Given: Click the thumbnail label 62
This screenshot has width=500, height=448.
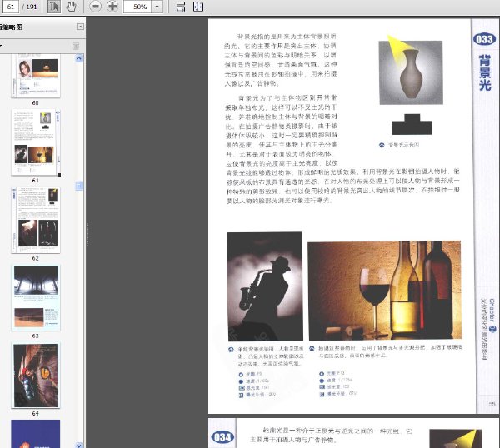Looking at the screenshot, I should click(x=35, y=258).
